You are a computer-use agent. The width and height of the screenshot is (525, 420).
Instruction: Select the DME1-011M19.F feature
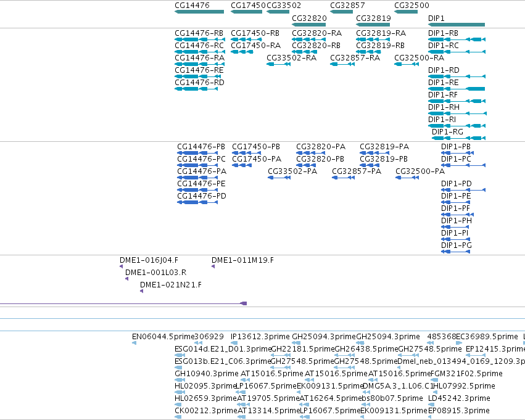click(x=213, y=266)
